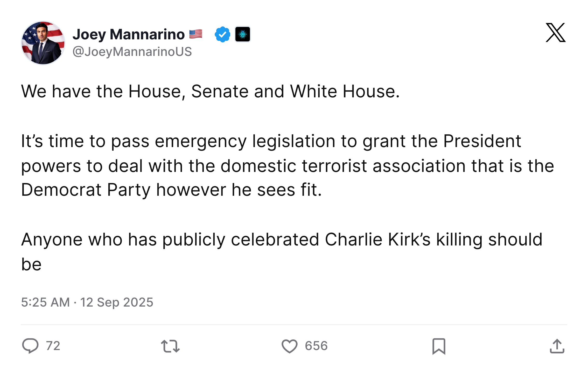
Task: Click the phrase "Democrat Party however he sees fit"
Action: coord(171,190)
